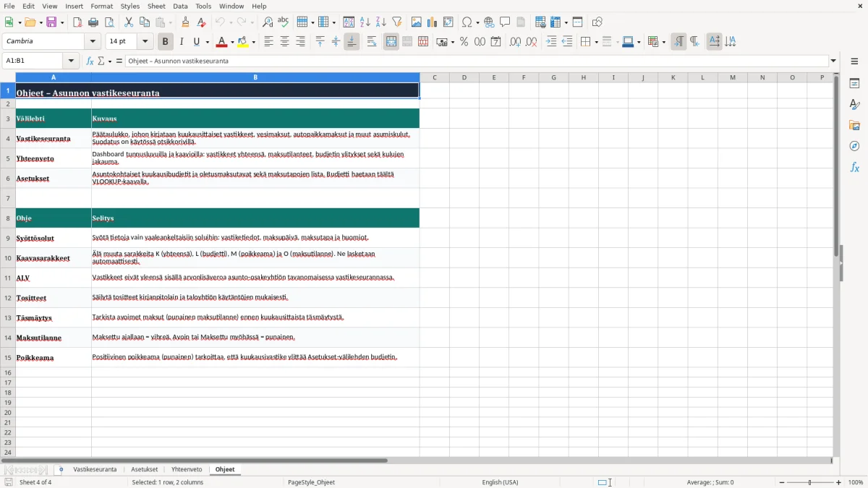The width and height of the screenshot is (868, 488).
Task: Open the Borders dropdown arrow
Action: [595, 42]
